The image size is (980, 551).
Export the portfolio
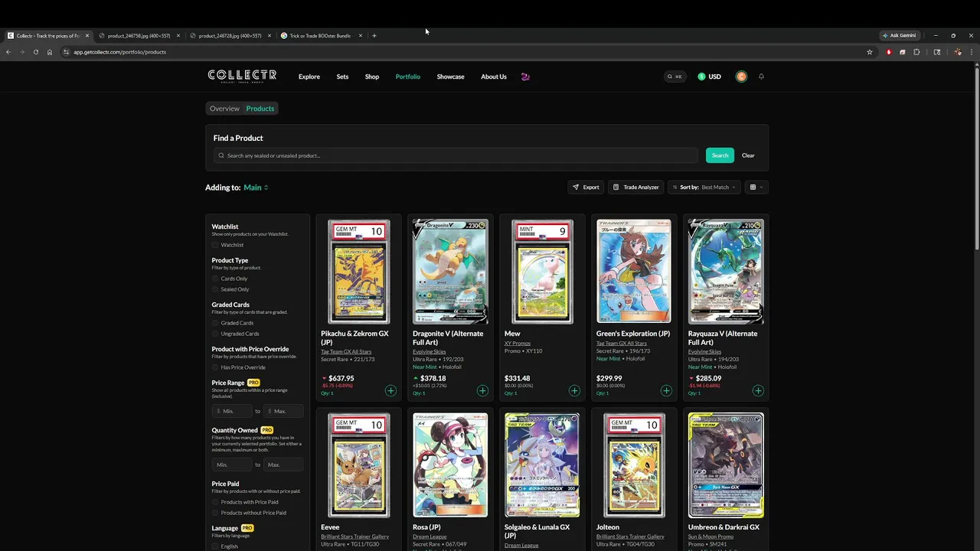586,187
